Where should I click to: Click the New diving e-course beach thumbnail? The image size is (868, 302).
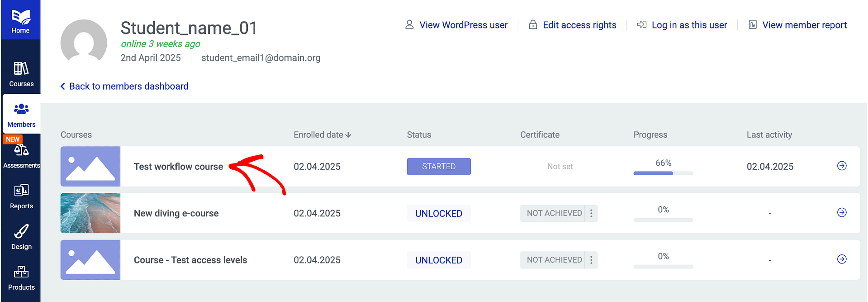90,213
